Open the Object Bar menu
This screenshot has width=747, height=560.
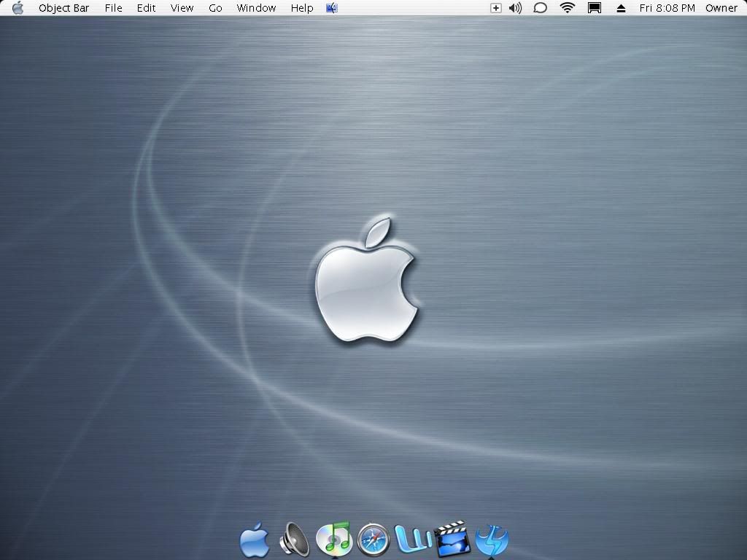(x=64, y=8)
